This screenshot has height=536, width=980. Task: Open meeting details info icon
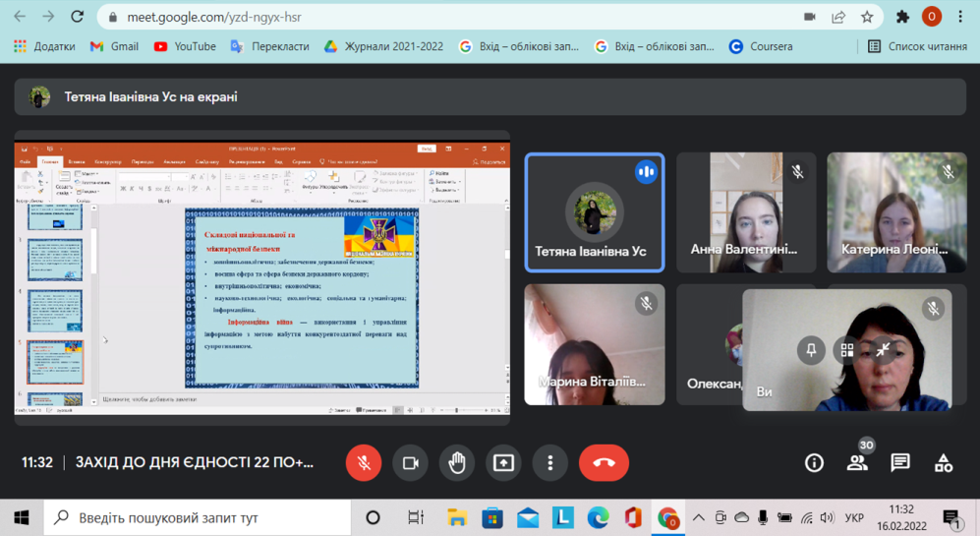click(x=814, y=463)
